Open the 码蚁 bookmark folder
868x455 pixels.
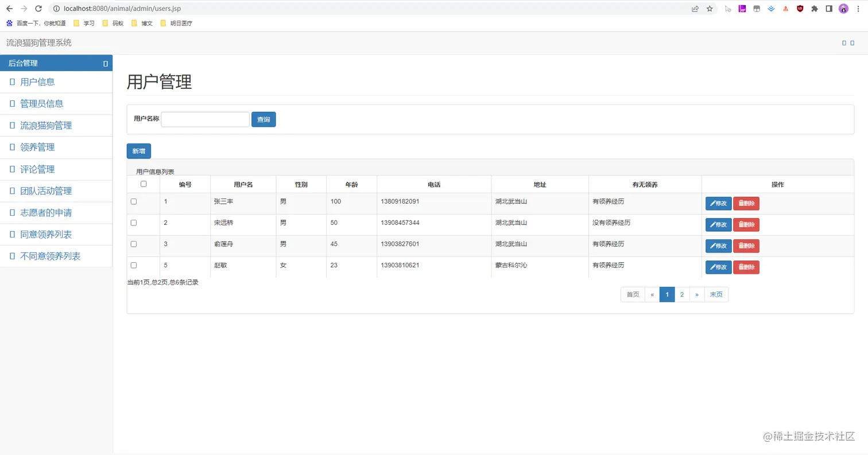pyautogui.click(x=113, y=24)
